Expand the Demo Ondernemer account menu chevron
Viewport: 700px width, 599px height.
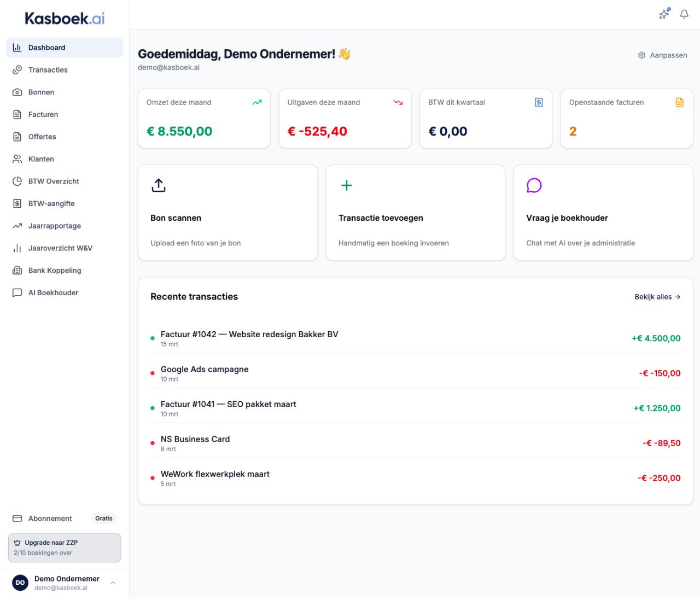pyautogui.click(x=113, y=583)
